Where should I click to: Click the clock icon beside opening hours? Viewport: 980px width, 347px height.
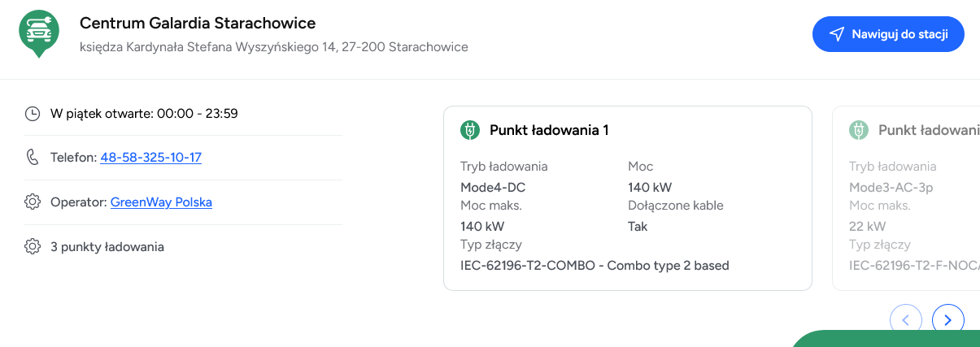pyautogui.click(x=33, y=114)
